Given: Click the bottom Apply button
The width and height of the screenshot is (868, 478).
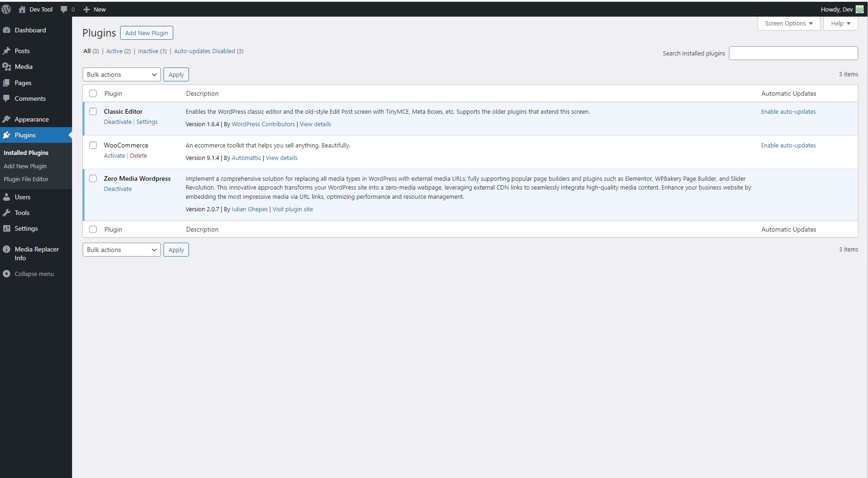Looking at the screenshot, I should [x=176, y=250].
